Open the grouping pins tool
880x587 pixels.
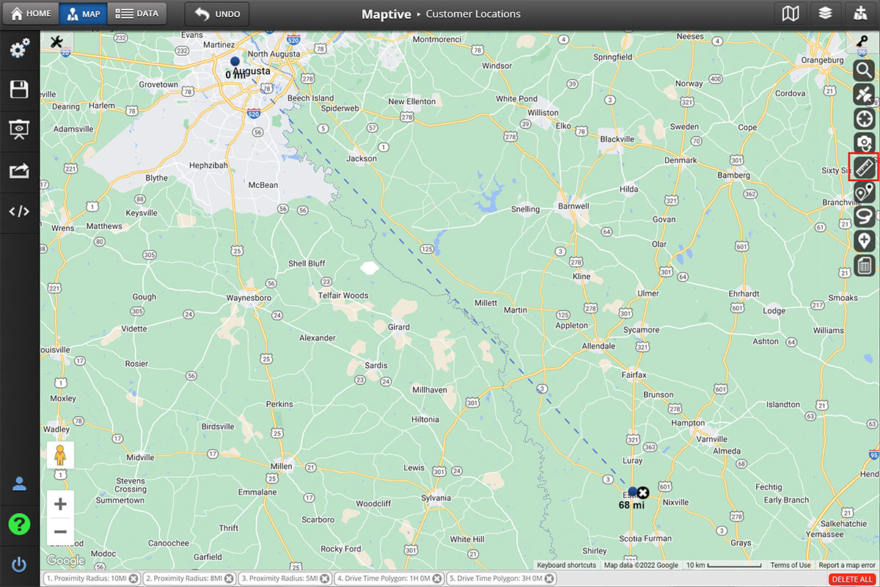[864, 190]
